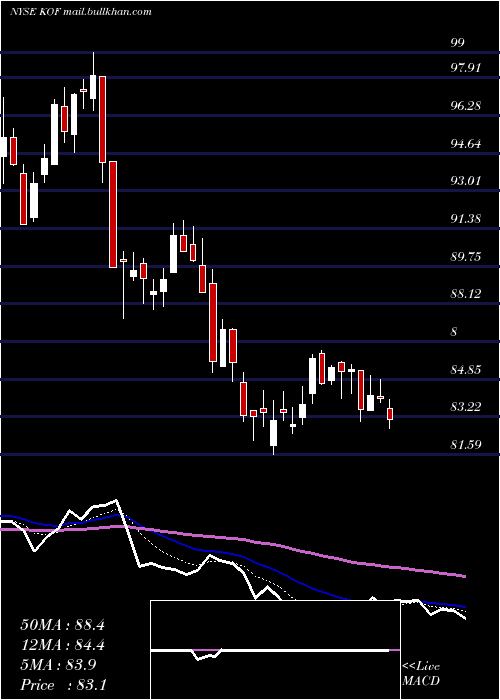Select the 96.28 price axis label
The image size is (500, 700).
(465, 106)
